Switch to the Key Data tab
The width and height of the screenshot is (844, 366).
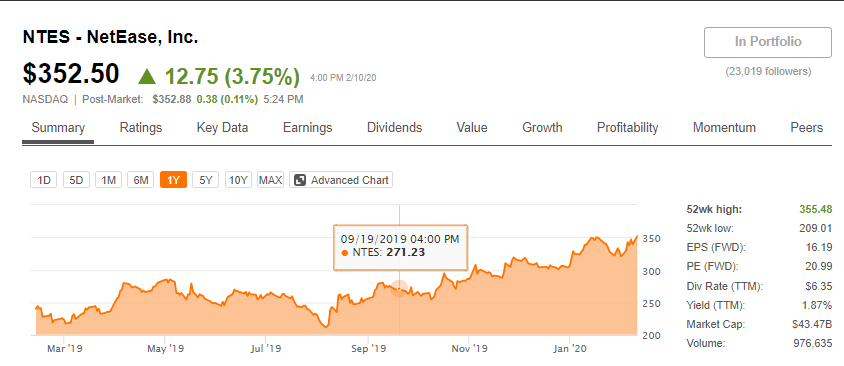(x=222, y=128)
